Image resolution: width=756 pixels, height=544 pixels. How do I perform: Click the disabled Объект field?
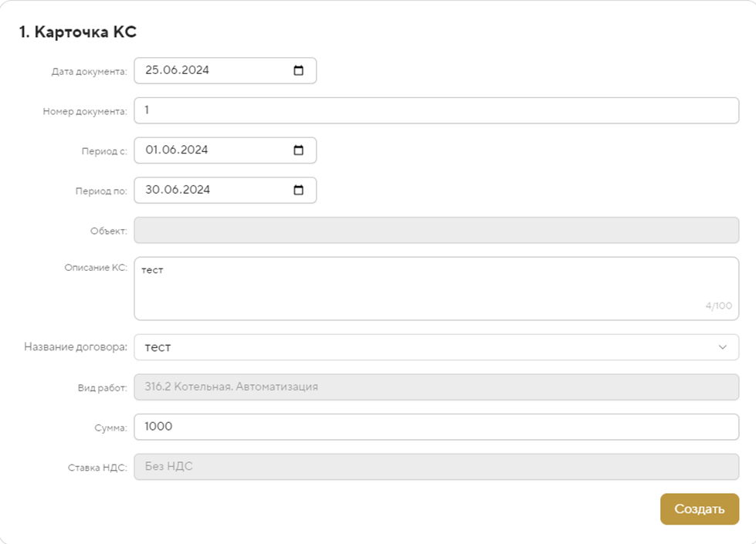[x=436, y=230]
